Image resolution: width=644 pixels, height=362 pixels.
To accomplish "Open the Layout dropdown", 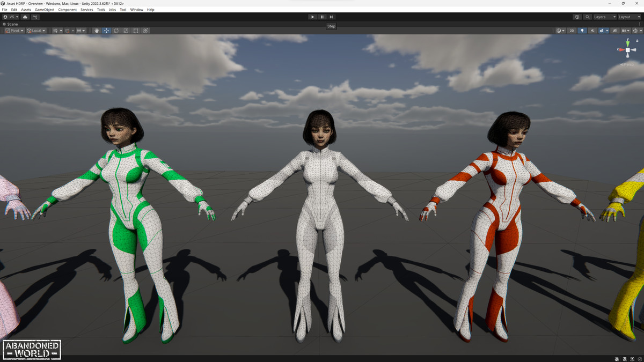I will (629, 17).
